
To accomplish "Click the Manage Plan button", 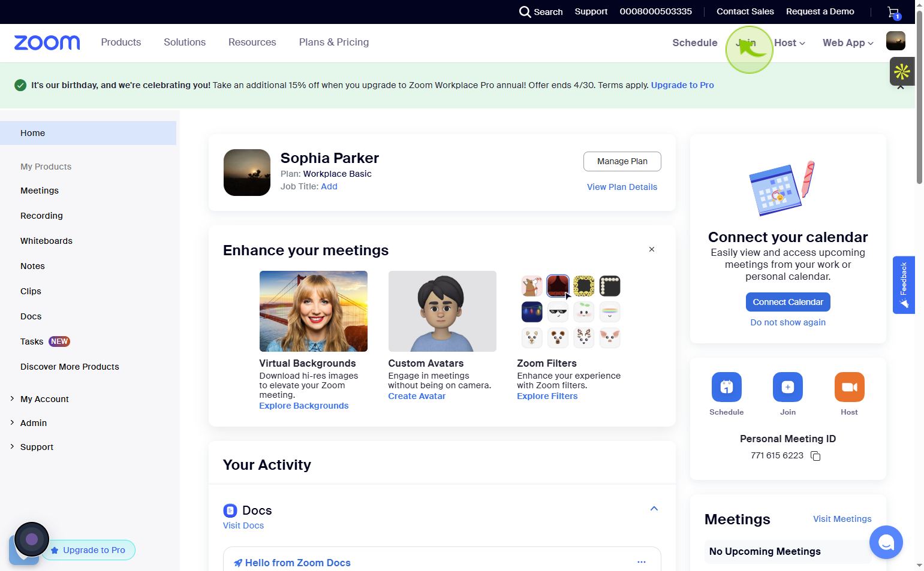I will (x=622, y=161).
